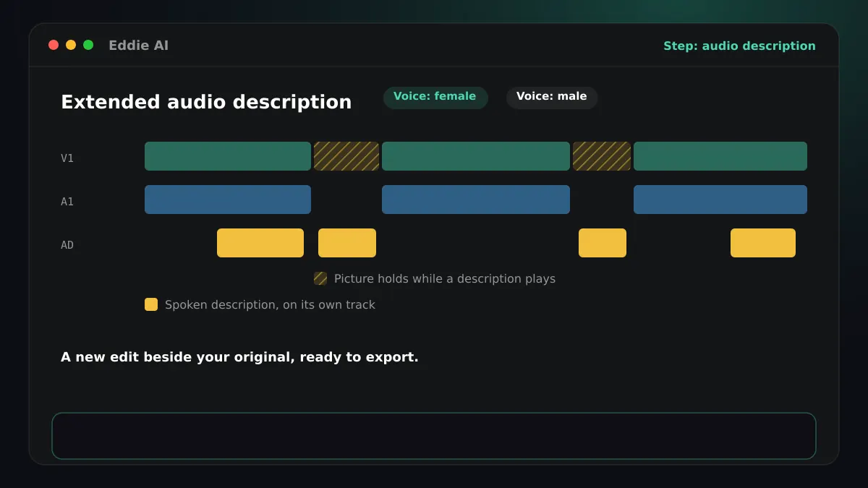Click the 'Spoken description, on its own track' text
This screenshot has width=868, height=488.
click(270, 304)
